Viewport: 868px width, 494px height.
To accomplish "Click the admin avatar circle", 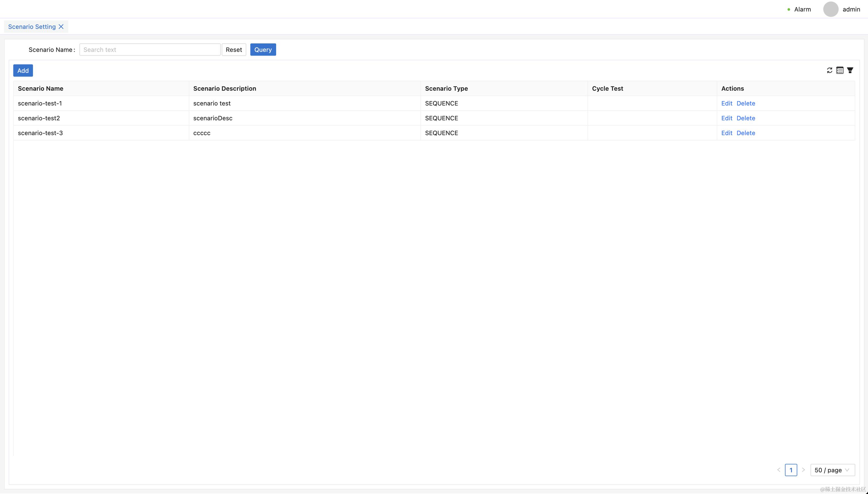I will coord(830,9).
